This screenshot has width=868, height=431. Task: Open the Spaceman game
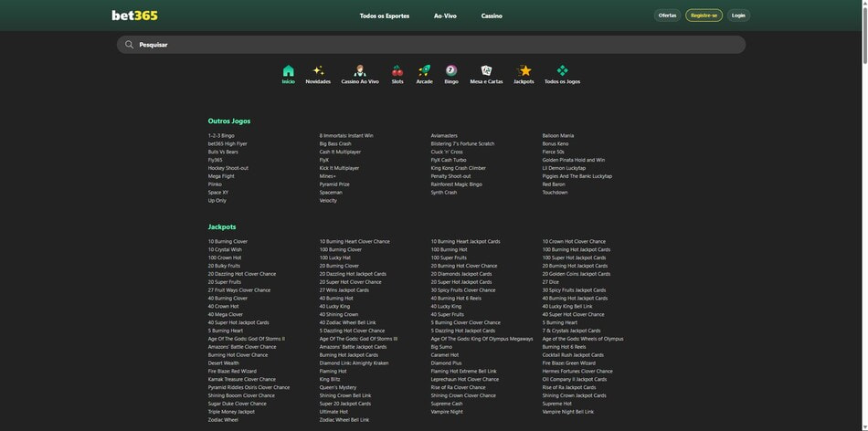(x=331, y=193)
